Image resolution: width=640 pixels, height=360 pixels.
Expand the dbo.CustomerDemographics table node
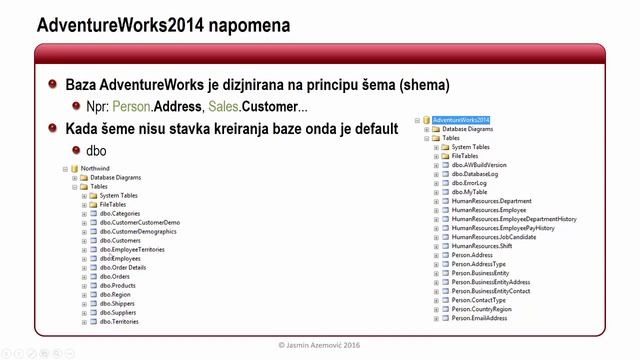coord(84,232)
